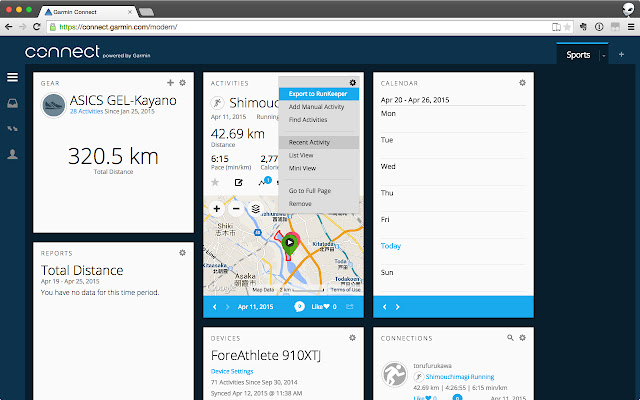Bookmark page with star icon
The width and height of the screenshot is (640, 400).
coord(567,27)
